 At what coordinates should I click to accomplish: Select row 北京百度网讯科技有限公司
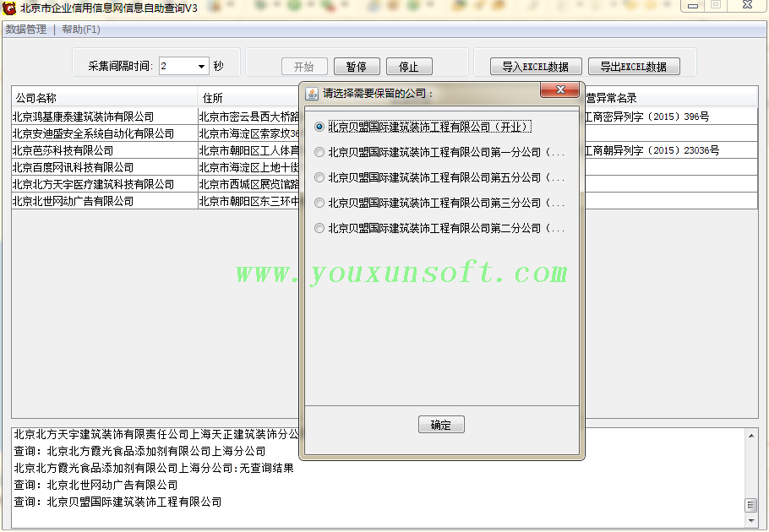click(105, 167)
